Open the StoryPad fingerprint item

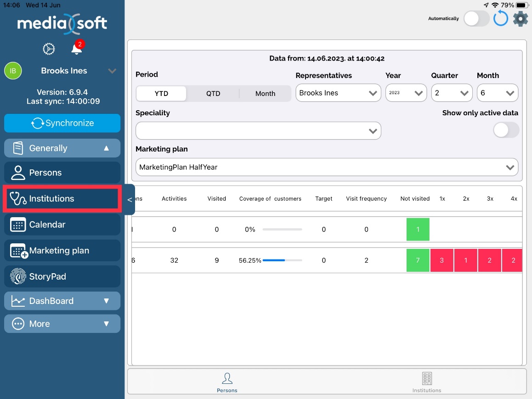(62, 276)
